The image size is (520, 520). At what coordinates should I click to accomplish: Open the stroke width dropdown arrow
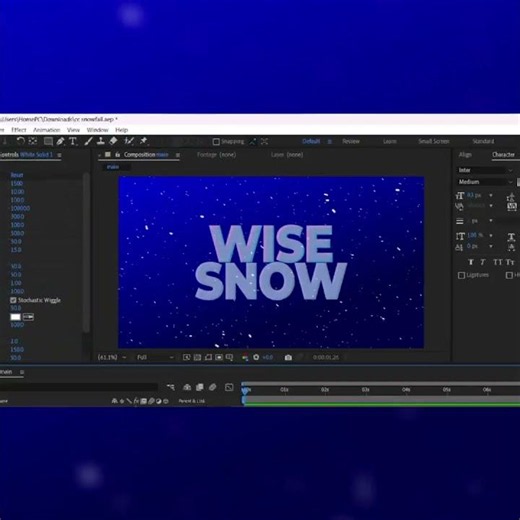[491, 221]
